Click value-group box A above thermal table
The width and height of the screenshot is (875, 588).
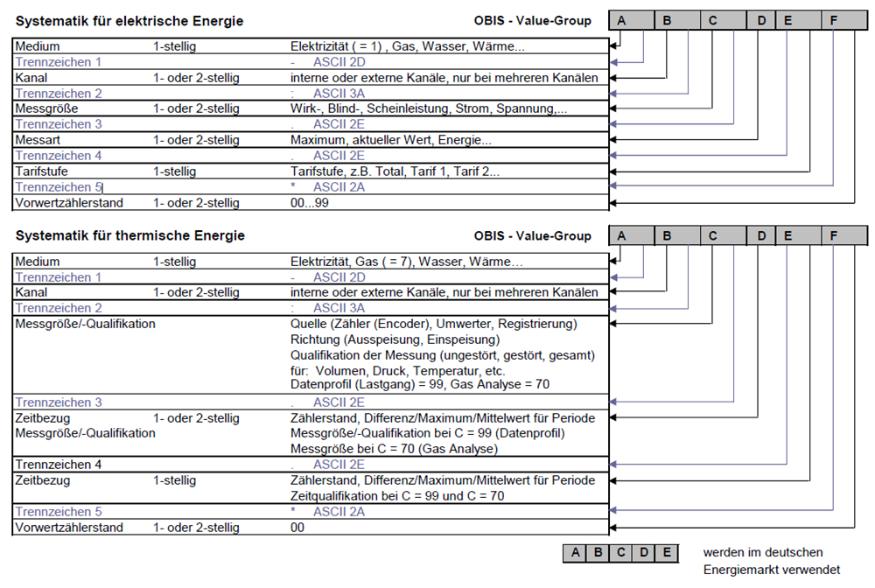click(x=631, y=235)
